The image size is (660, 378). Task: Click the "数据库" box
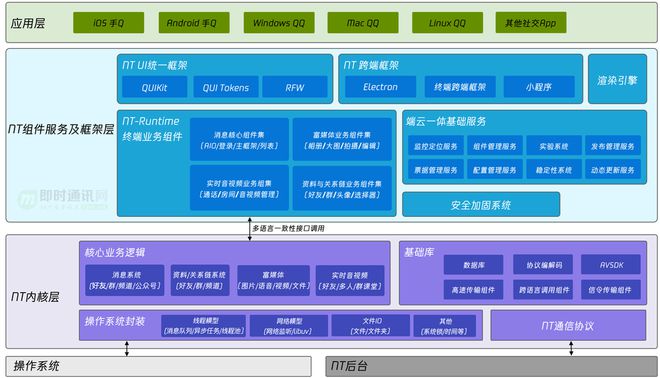[474, 265]
